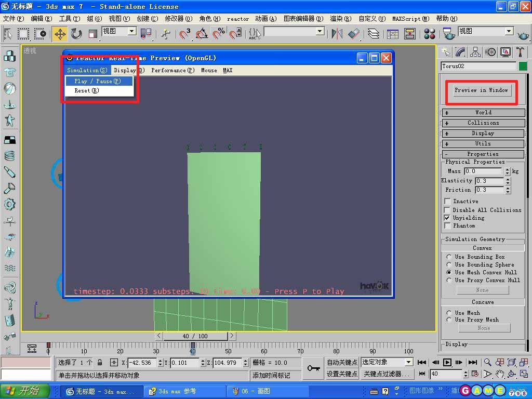Open reference coordinate system dropdown in toolbar
This screenshot has height=399, width=532.
coord(132,31)
